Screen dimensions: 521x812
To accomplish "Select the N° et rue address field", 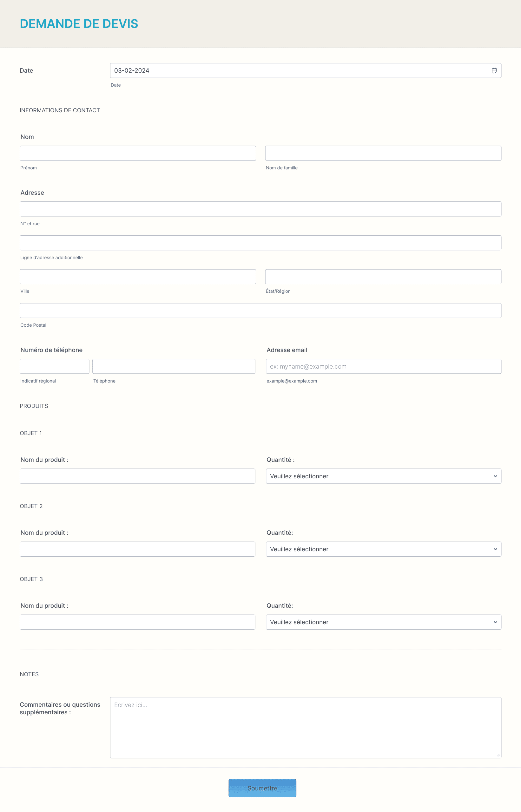I will tap(260, 209).
